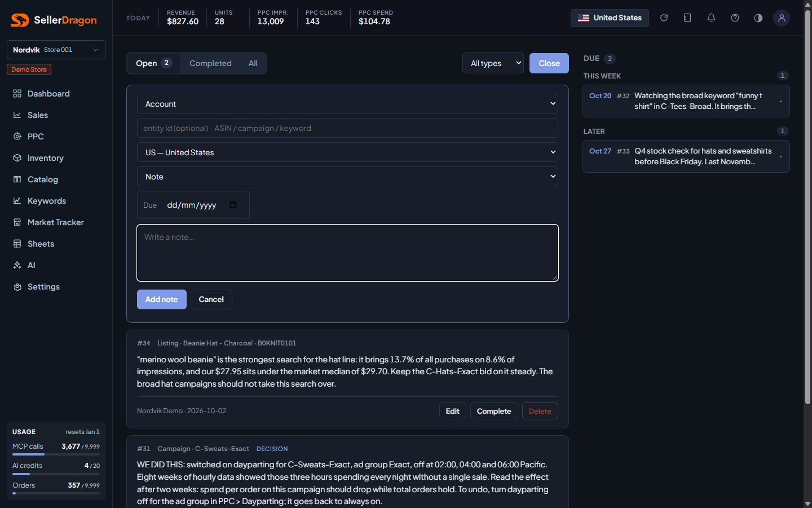Open the US — United States dropdown
The image size is (812, 508).
347,152
